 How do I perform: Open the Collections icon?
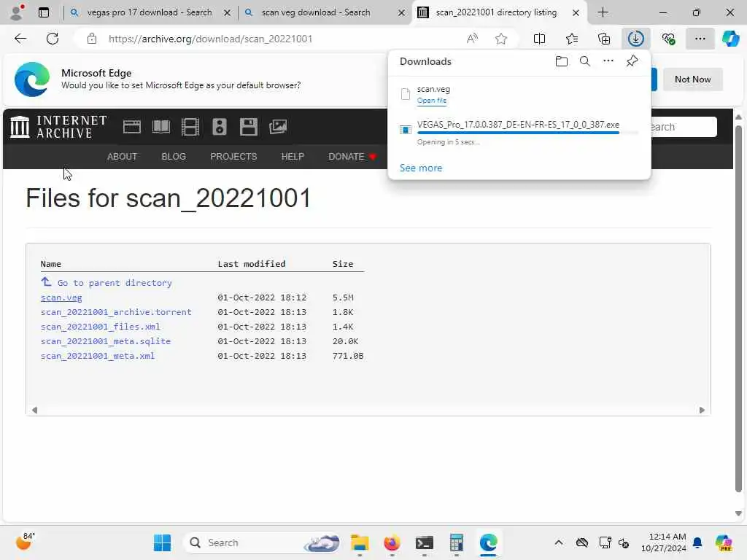click(x=603, y=39)
